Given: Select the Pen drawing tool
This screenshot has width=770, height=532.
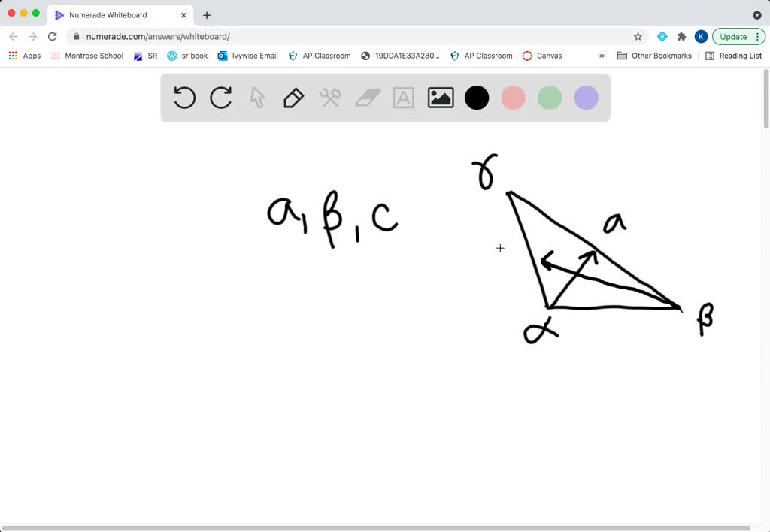Looking at the screenshot, I should tap(293, 98).
